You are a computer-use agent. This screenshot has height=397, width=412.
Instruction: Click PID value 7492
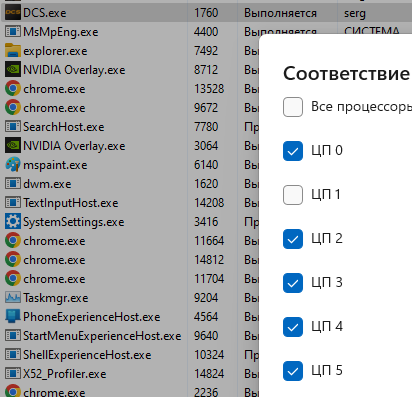pos(206,51)
